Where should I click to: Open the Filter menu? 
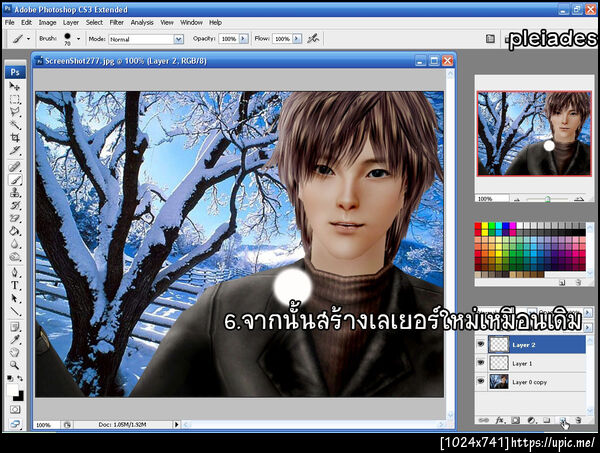click(x=117, y=23)
